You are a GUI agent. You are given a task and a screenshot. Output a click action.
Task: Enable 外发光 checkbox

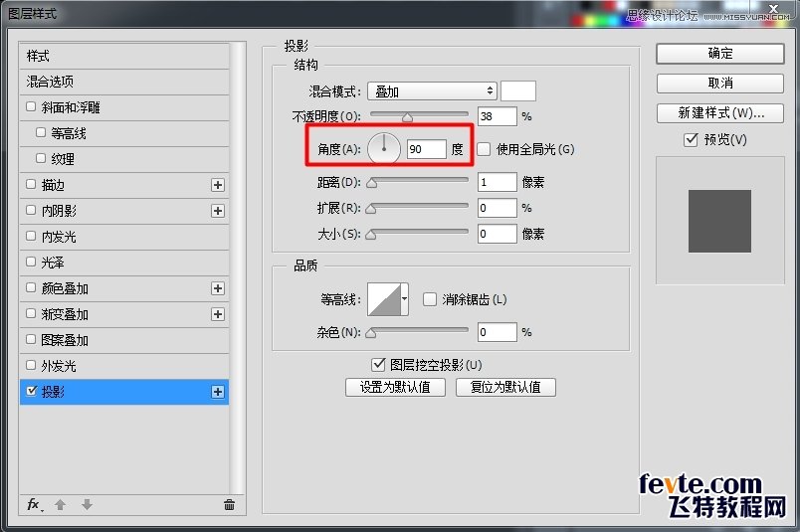[31, 365]
